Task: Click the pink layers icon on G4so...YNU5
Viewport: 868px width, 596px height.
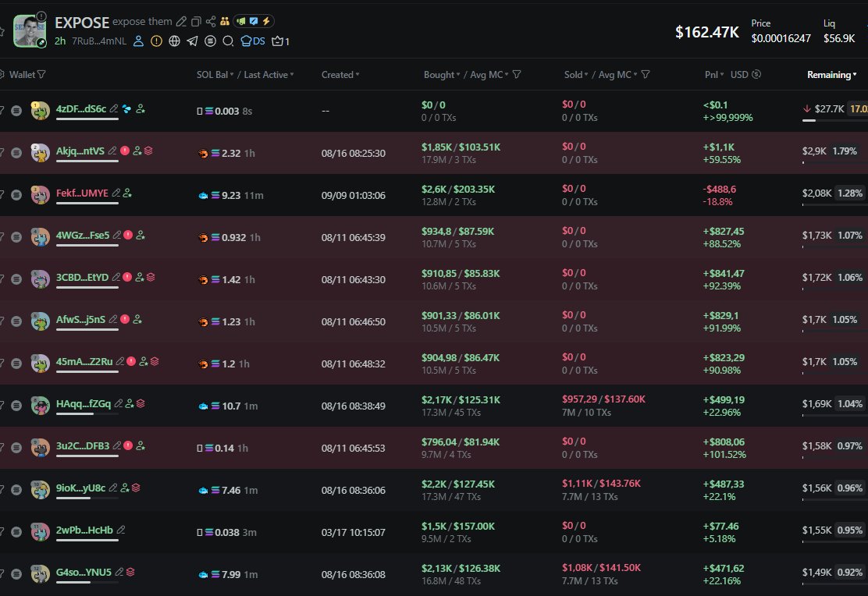Action: (x=130, y=572)
